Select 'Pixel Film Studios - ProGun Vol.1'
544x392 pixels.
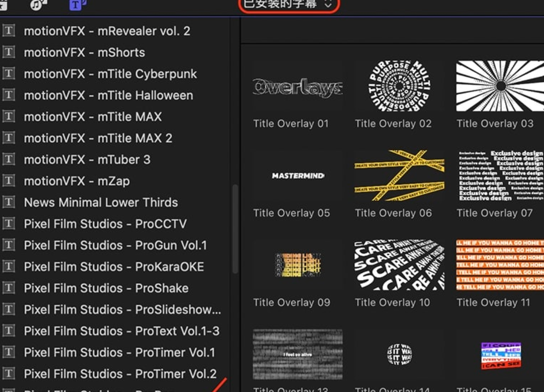115,245
